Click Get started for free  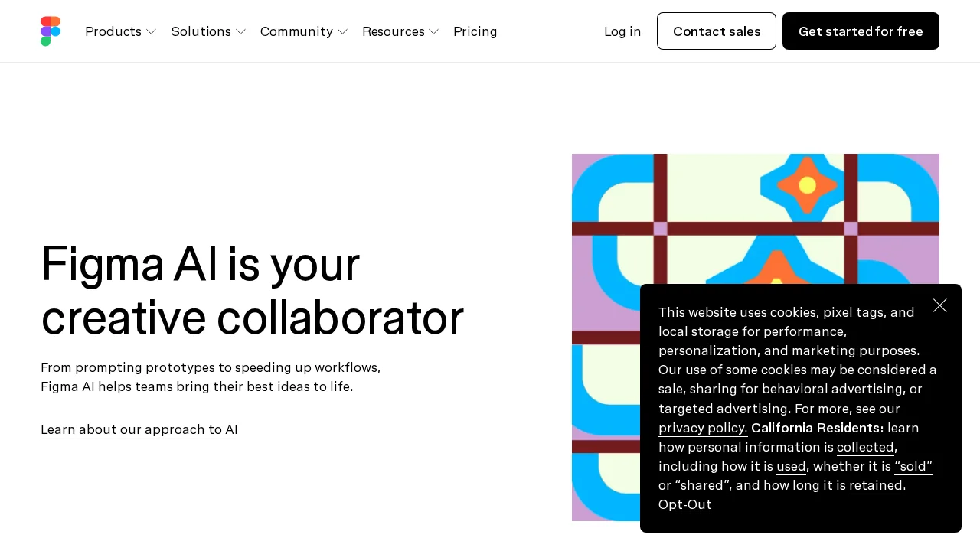pos(861,31)
